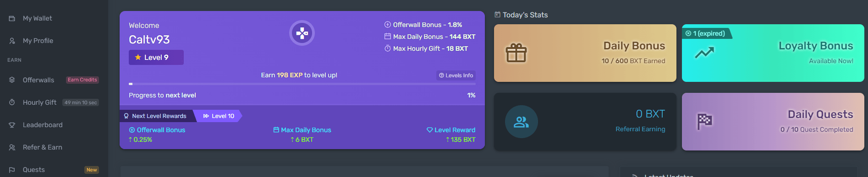The height and width of the screenshot is (177, 868).
Task: Click the Hourly Gift timer icon
Action: pyautogui.click(x=12, y=102)
